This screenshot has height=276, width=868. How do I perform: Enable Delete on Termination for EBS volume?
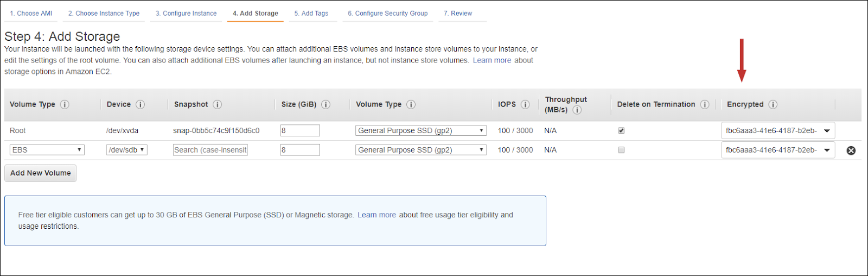pyautogui.click(x=621, y=150)
